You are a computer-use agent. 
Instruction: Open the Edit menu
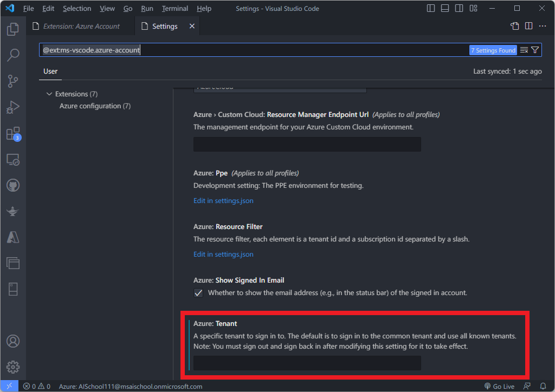pyautogui.click(x=48, y=9)
